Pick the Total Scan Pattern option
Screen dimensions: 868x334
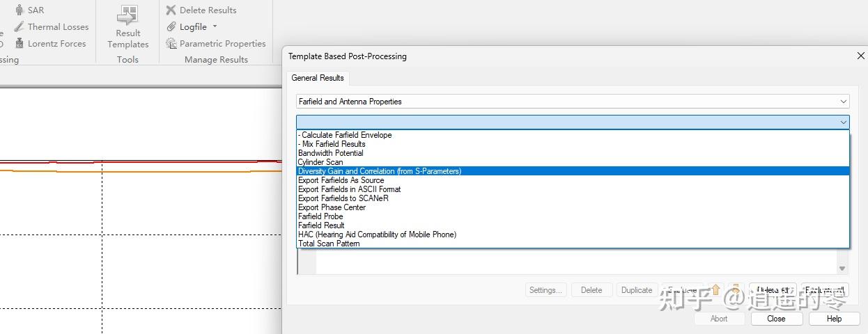(329, 244)
